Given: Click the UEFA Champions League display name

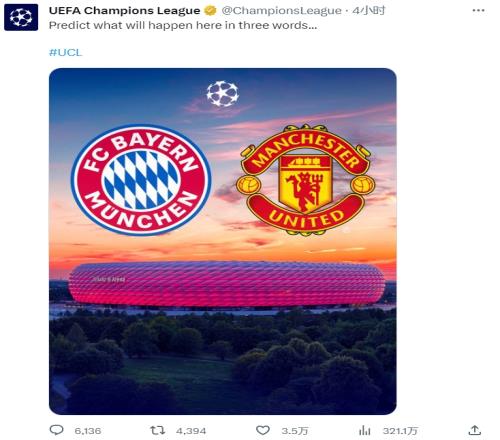Looking at the screenshot, I should pyautogui.click(x=124, y=11).
